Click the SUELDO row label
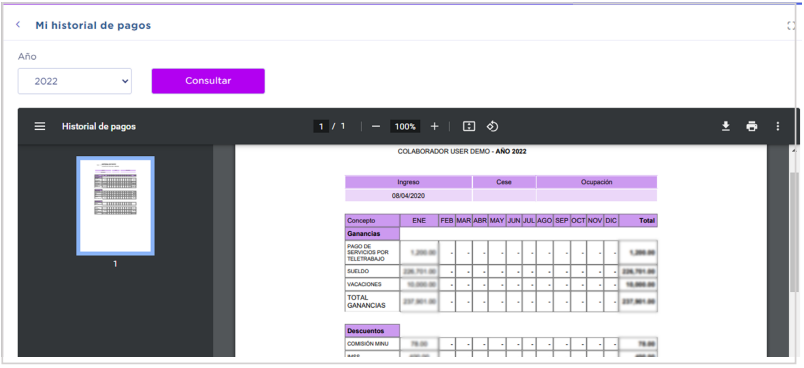The width and height of the screenshot is (804, 368). tap(372, 271)
